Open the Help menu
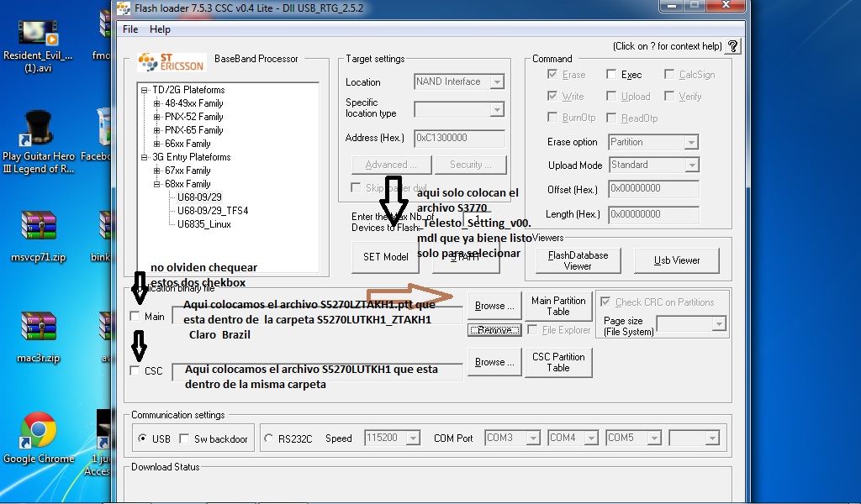The image size is (861, 504). 160,29
